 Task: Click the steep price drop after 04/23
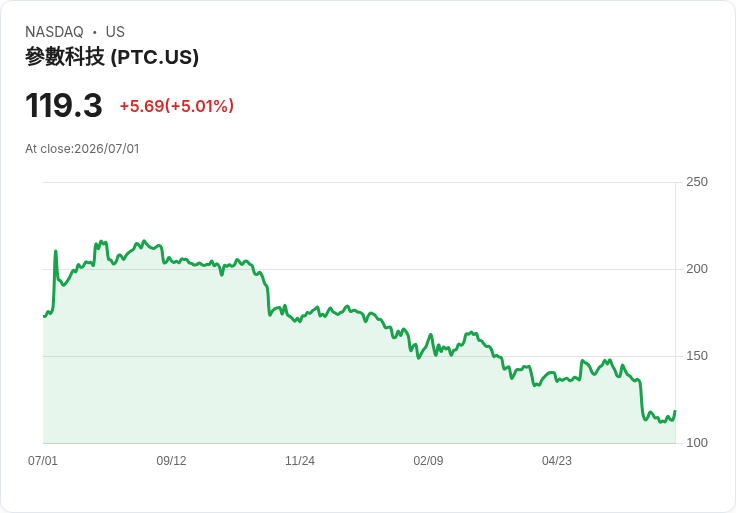641,399
